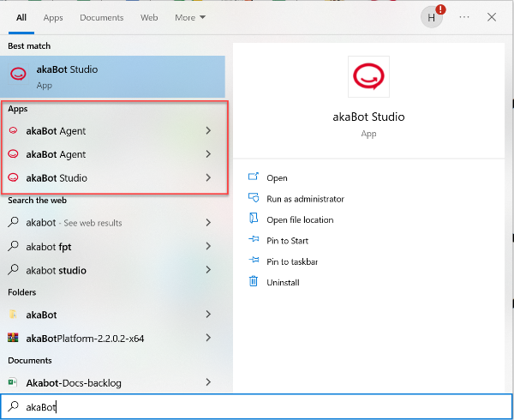
Task: Select first akaBot Agent app text
Action: [x=56, y=131]
